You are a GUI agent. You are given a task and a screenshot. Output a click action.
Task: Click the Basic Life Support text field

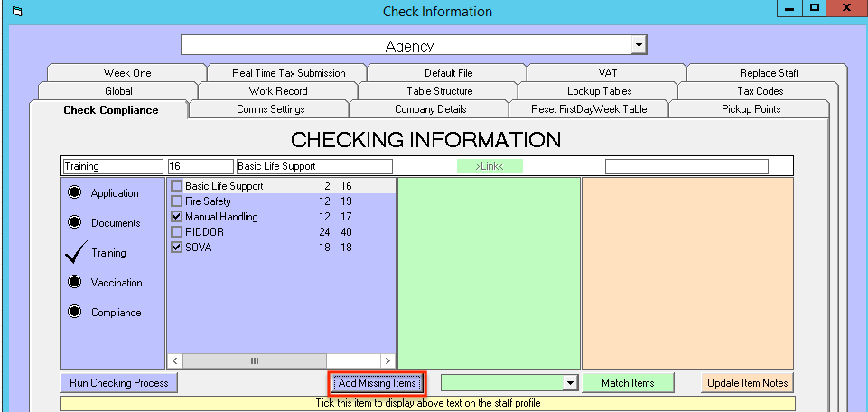pos(313,166)
